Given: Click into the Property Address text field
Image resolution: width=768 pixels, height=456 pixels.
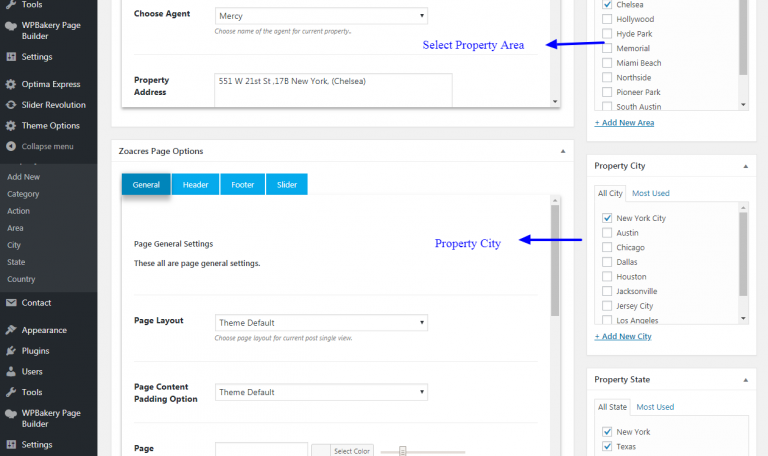Looking at the screenshot, I should coord(333,91).
